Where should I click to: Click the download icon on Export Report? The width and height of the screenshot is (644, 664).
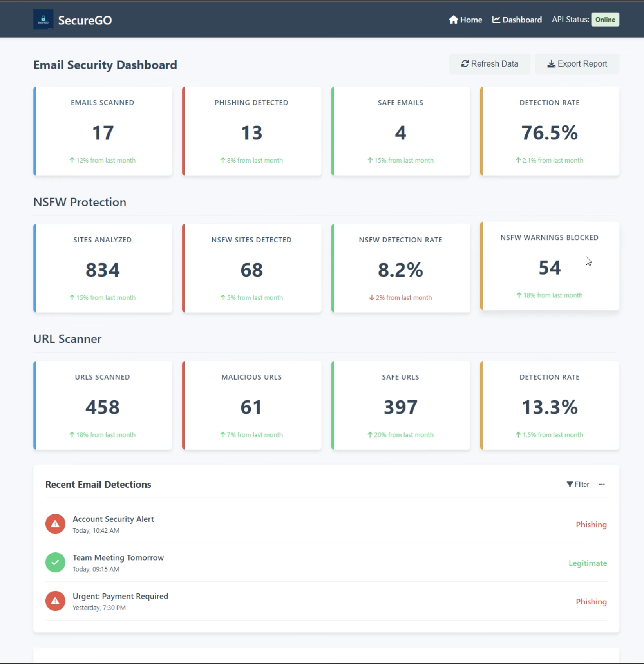pos(551,64)
